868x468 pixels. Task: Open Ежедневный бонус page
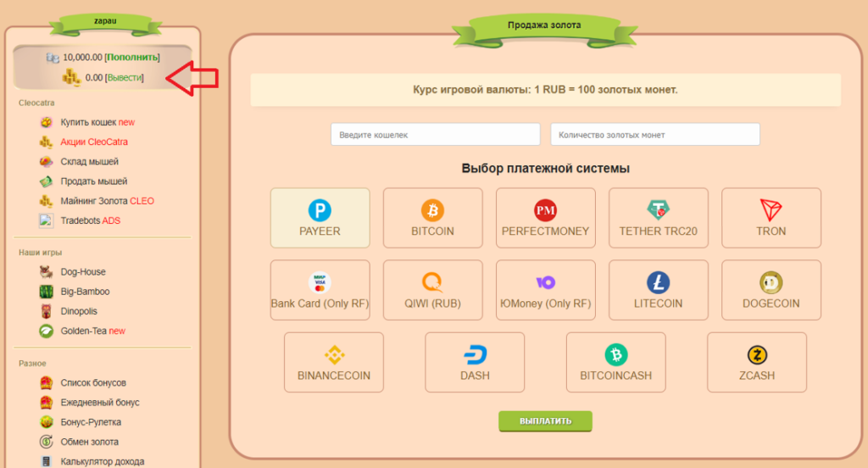coord(100,403)
